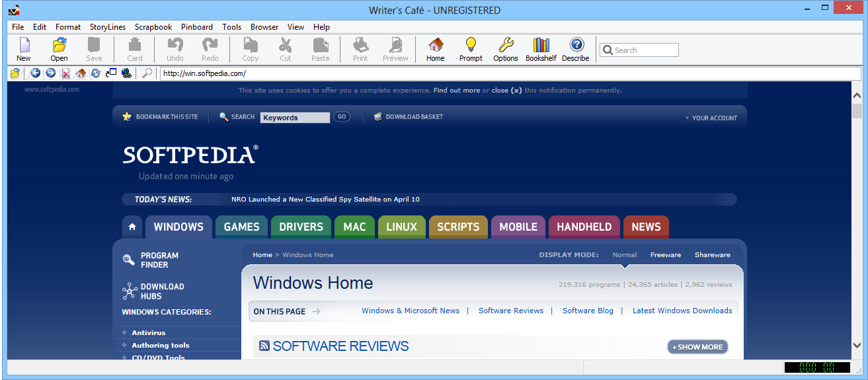The width and height of the screenshot is (868, 380).
Task: Switch to the NEWS tab
Action: (646, 227)
